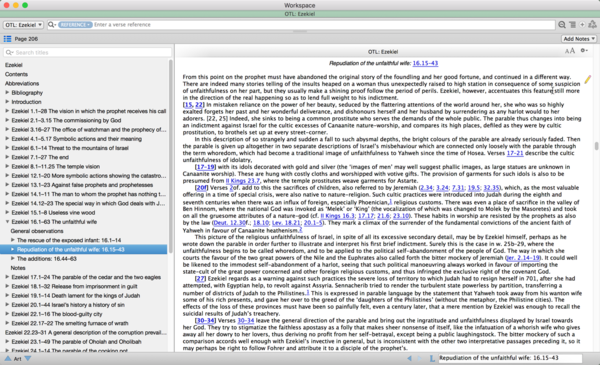The width and height of the screenshot is (600, 365).
Task: Open the share icon in top toolbar
Action: 592,24
